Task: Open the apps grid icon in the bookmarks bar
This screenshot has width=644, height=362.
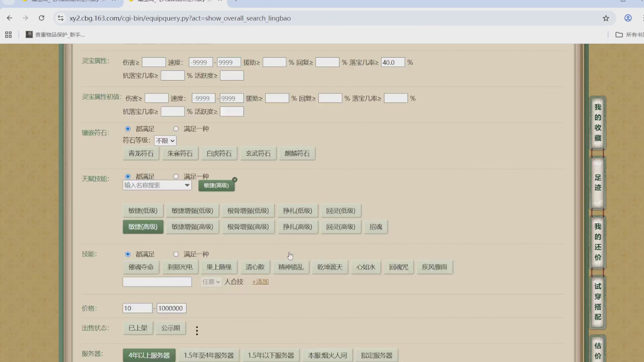Action: click(8, 35)
